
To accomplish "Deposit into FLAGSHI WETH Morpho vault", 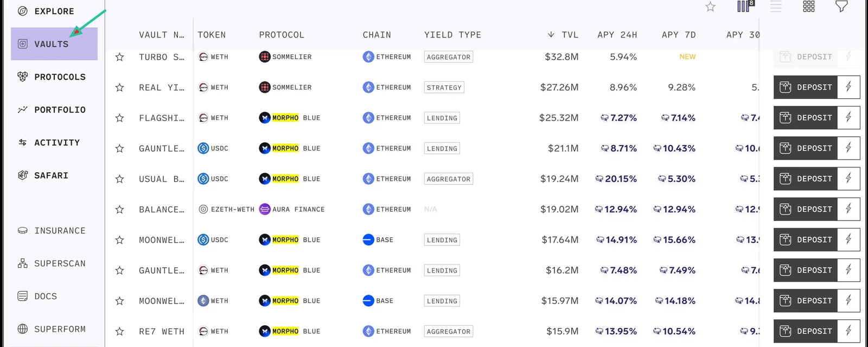I will (x=806, y=117).
